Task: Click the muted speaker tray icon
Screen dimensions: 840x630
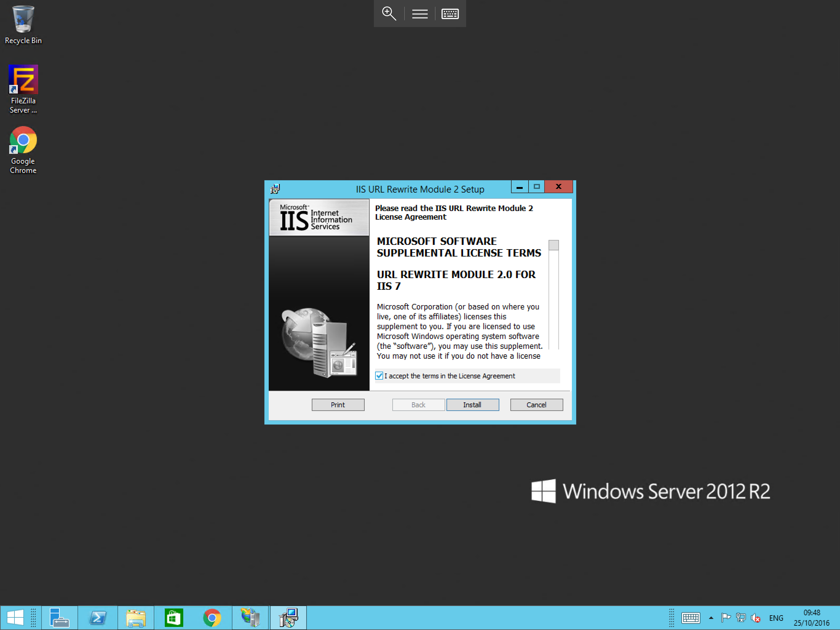Action: coord(755,618)
